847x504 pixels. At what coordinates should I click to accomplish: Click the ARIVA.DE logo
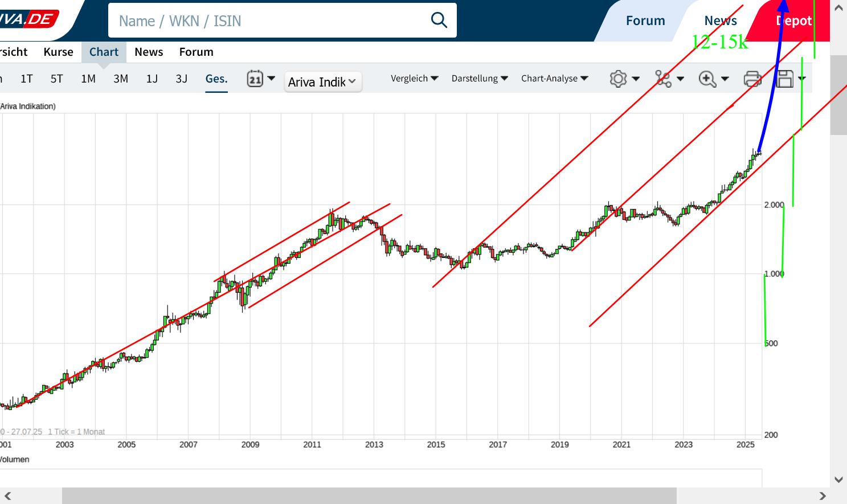[28, 19]
